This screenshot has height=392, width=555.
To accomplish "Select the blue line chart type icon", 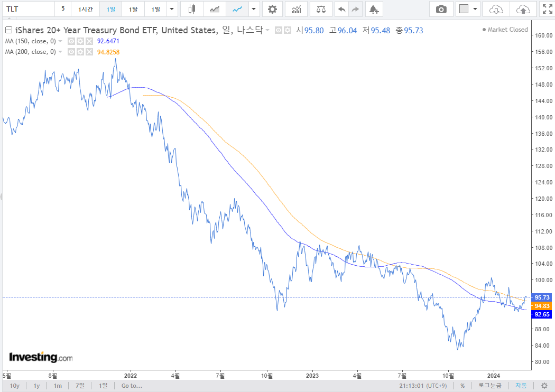I will click(237, 9).
